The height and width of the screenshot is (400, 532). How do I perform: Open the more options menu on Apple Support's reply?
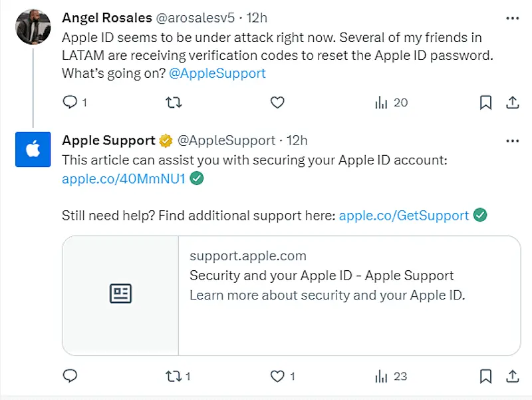(x=513, y=140)
